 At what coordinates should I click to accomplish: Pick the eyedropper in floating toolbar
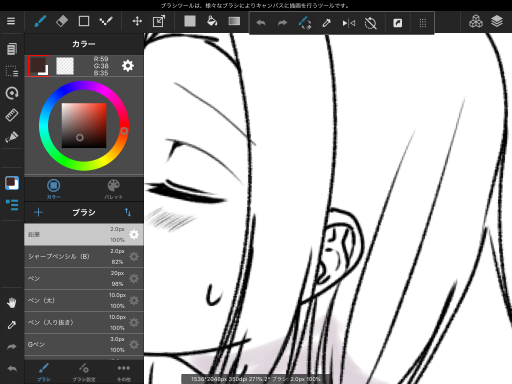326,23
